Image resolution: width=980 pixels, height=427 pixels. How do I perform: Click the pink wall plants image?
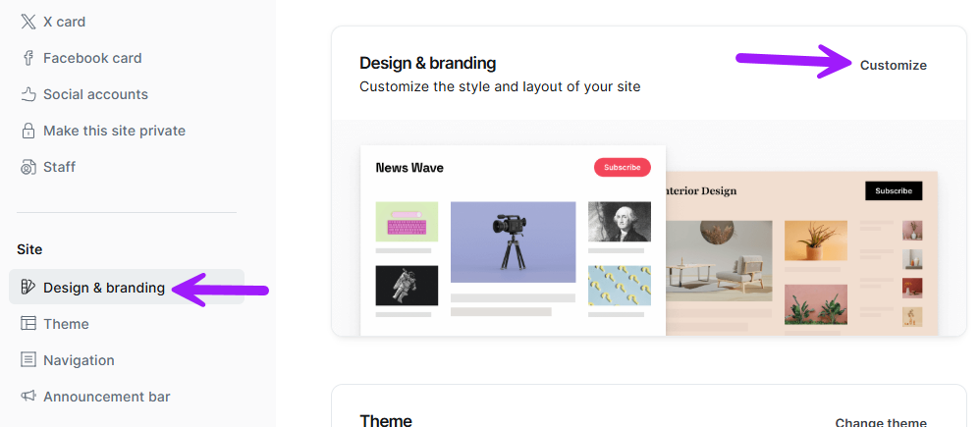816,304
